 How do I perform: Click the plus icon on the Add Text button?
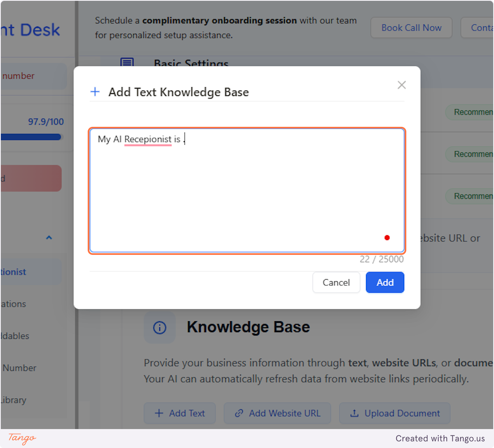click(158, 413)
